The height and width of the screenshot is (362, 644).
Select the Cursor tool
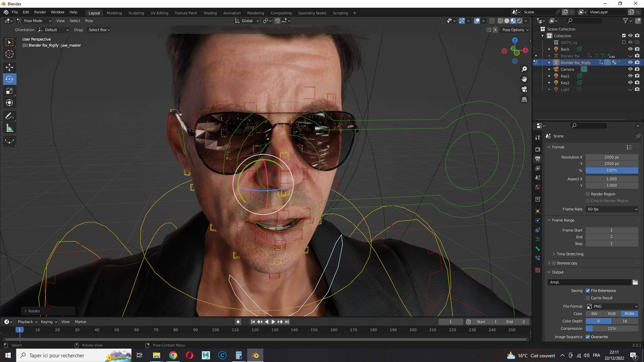(x=9, y=54)
